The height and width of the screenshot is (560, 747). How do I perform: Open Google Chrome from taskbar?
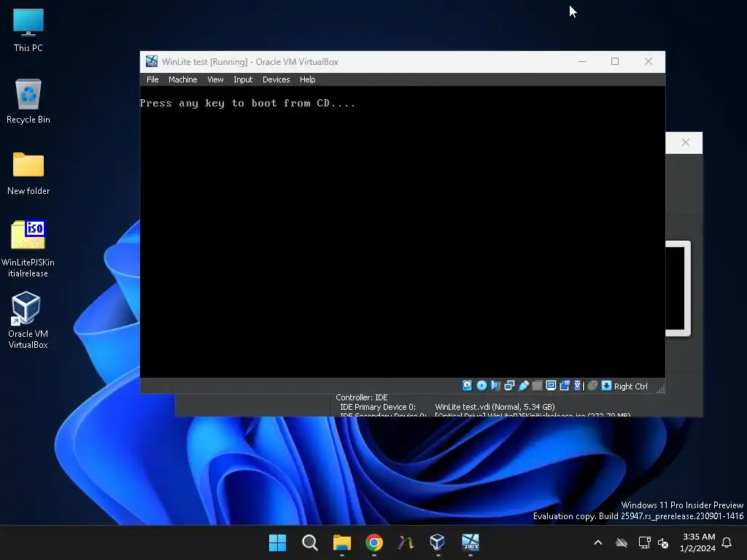click(x=374, y=542)
